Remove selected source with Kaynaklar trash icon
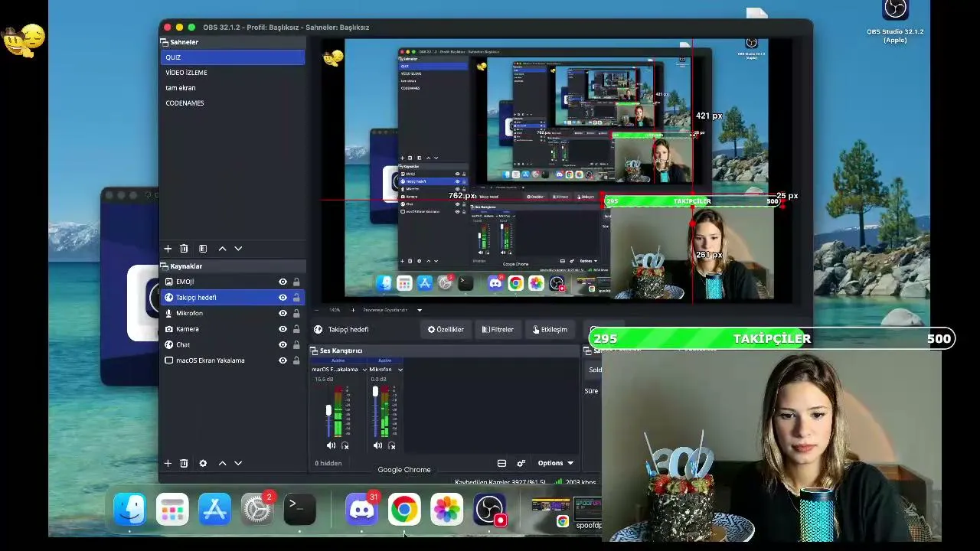 pos(184,463)
